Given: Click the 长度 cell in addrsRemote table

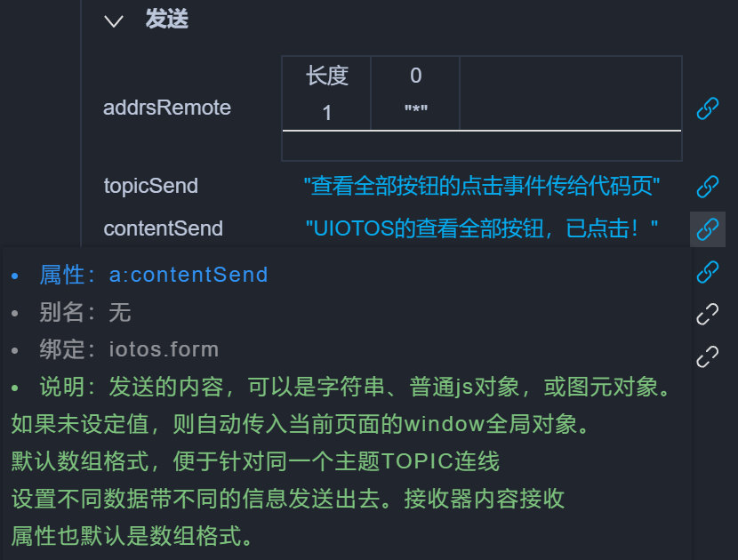Looking at the screenshot, I should [326, 76].
